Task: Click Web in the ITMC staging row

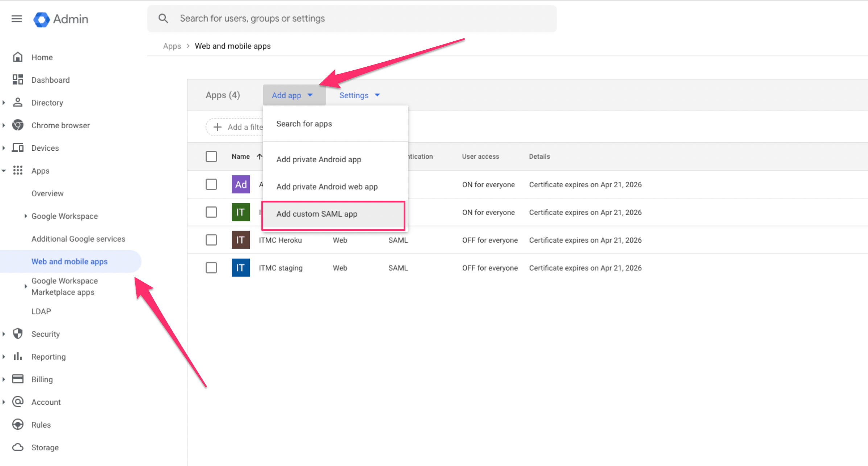Action: pos(340,268)
